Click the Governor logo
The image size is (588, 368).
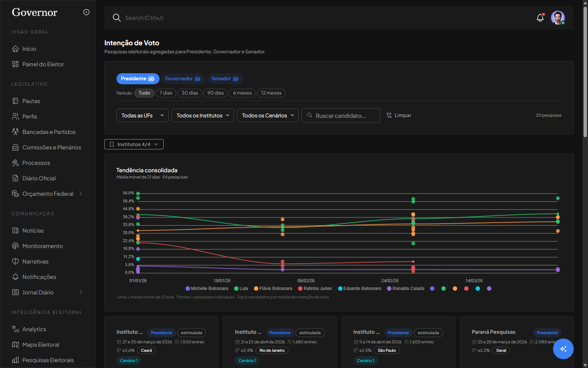[x=35, y=13]
